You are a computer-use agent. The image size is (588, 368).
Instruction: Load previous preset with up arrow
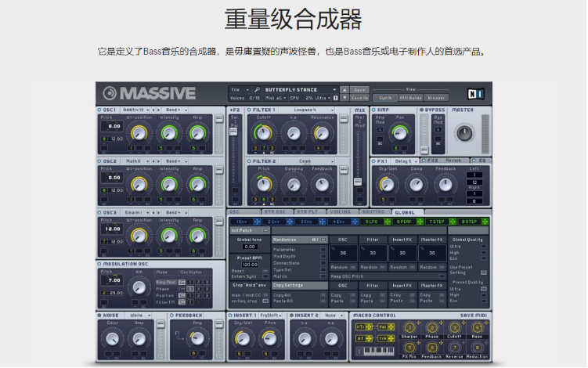[x=345, y=90]
